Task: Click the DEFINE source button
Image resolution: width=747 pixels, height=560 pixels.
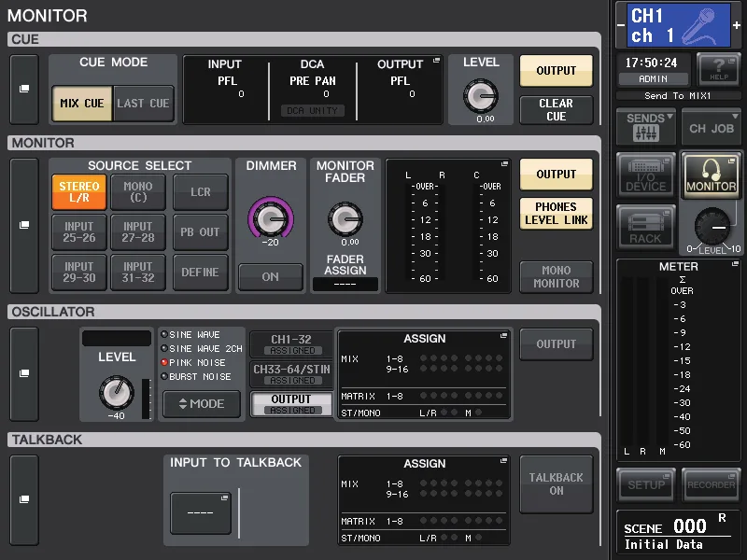Action: coord(201,273)
